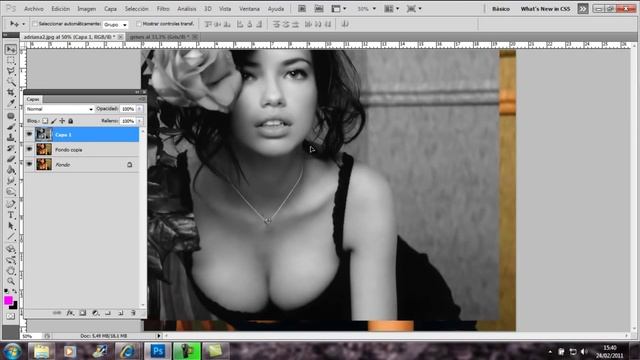Viewport: 640px width, 360px height.
Task: Link layers icon at panel bottom
Action: tap(57, 313)
